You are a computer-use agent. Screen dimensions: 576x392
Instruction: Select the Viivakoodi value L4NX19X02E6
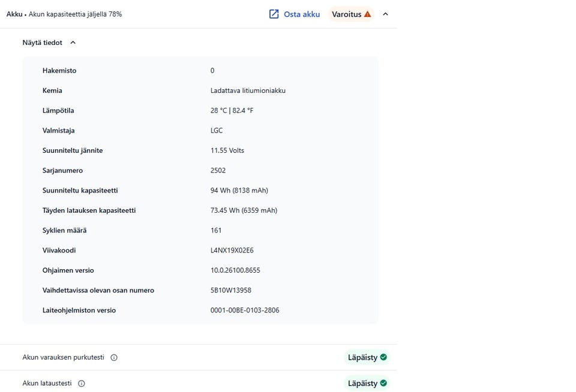232,251
